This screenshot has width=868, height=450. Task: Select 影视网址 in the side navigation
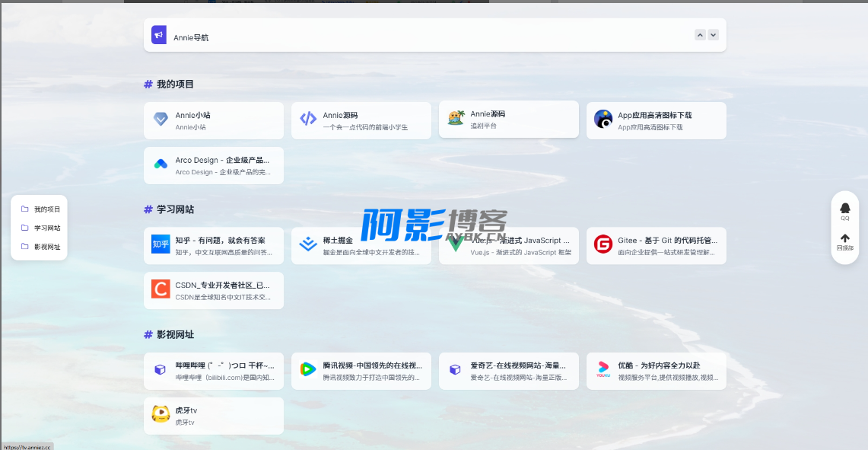pos(40,247)
